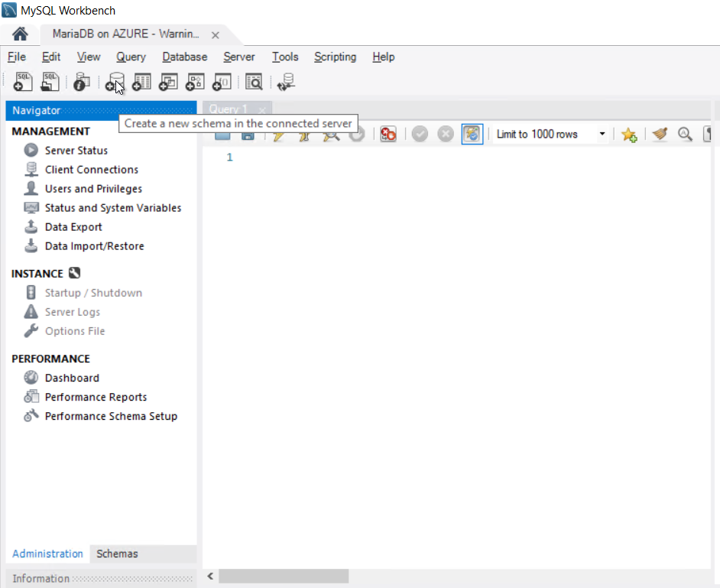Click the search table data icon
Image resolution: width=720 pixels, height=588 pixels.
(x=254, y=83)
